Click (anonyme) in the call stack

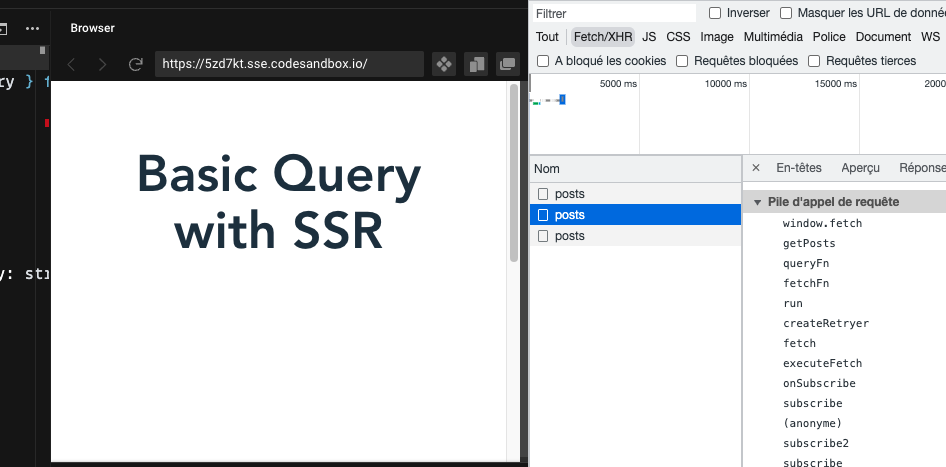pyautogui.click(x=813, y=423)
